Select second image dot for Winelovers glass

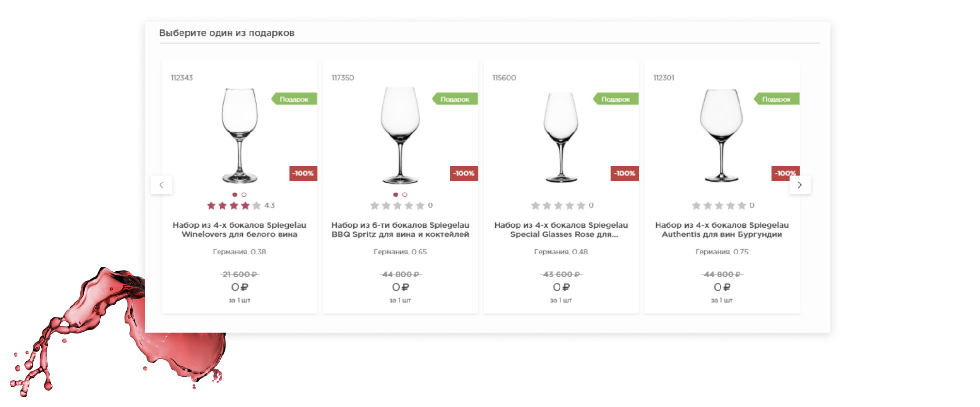(x=244, y=195)
